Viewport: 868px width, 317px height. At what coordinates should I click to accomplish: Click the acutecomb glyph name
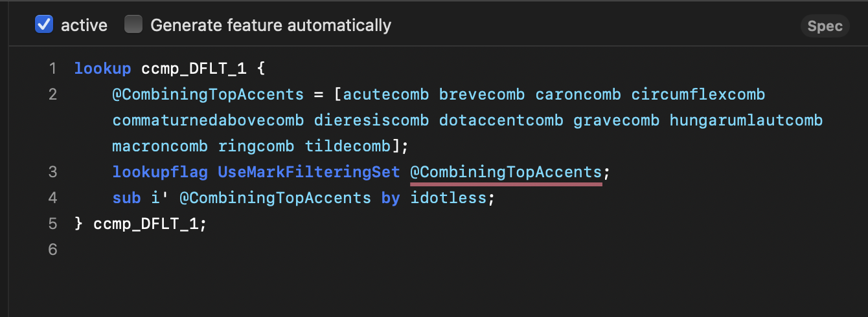386,94
